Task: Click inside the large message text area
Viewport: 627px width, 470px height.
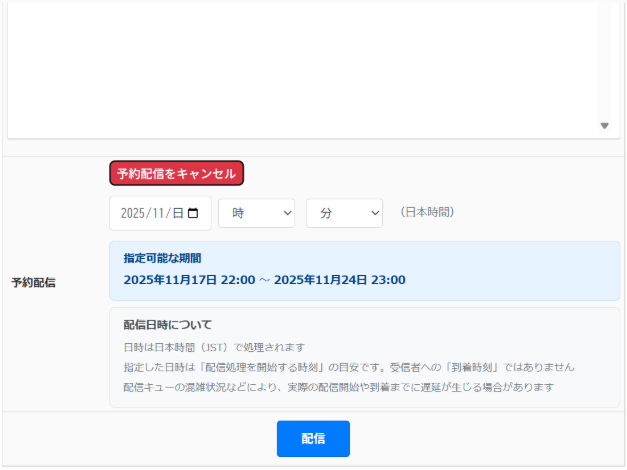Action: click(x=300, y=65)
